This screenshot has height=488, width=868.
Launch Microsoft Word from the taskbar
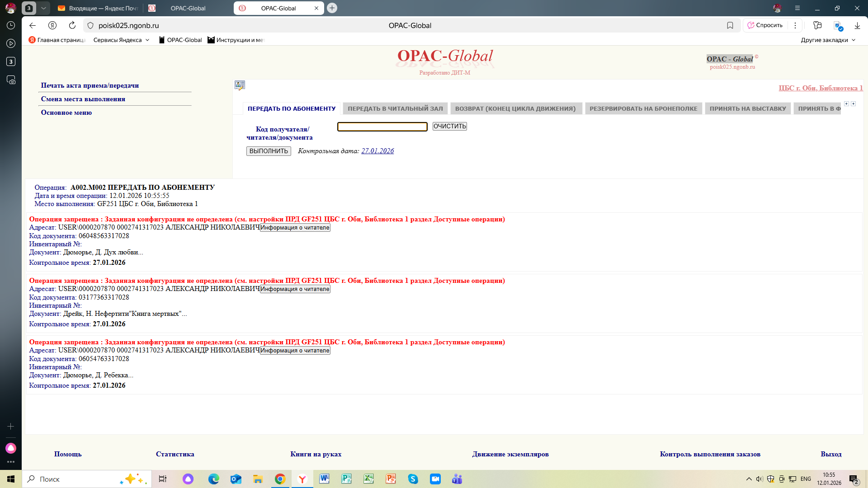point(324,479)
